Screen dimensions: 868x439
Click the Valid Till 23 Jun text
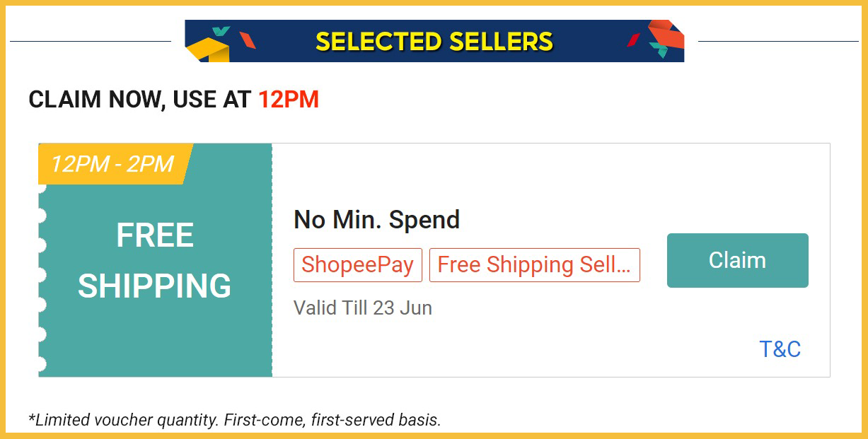[x=362, y=308]
